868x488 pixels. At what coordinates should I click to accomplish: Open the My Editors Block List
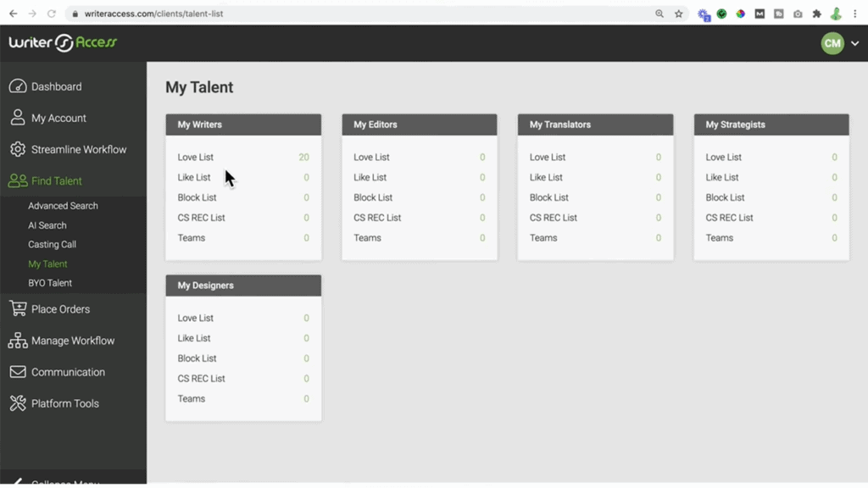pyautogui.click(x=373, y=197)
